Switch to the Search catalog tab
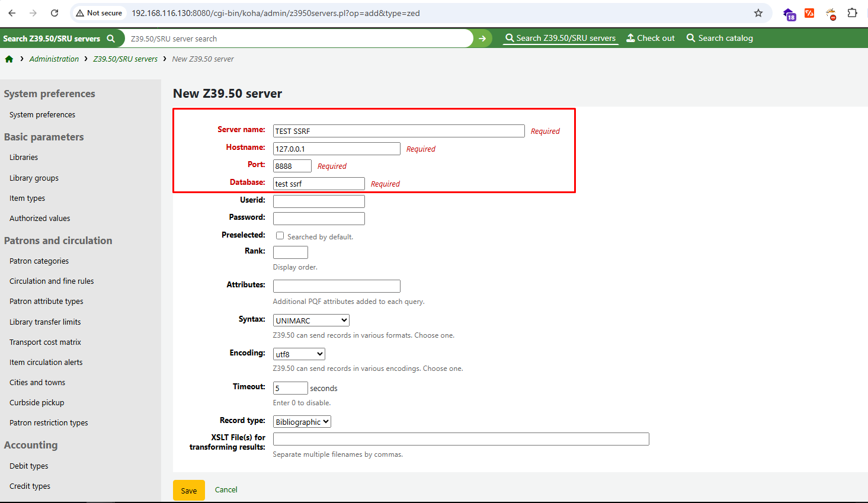Viewport: 868px width, 503px height. pyautogui.click(x=719, y=38)
